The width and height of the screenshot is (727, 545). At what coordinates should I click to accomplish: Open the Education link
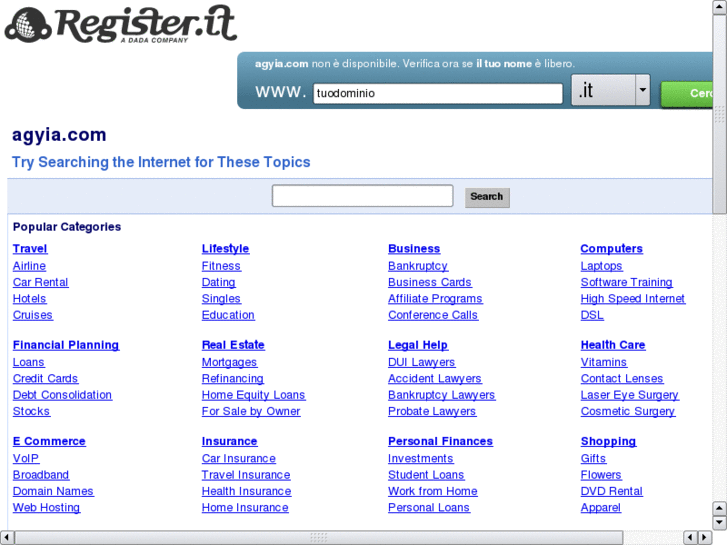tap(228, 315)
